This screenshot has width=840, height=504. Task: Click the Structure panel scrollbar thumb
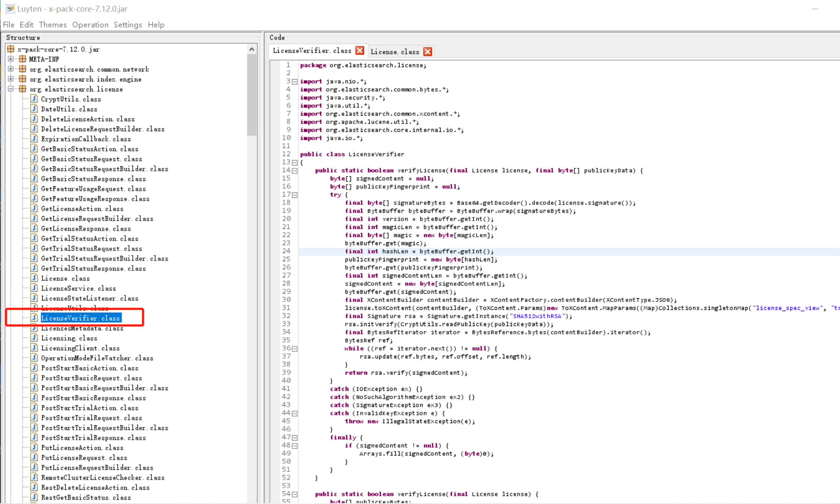pyautogui.click(x=252, y=95)
